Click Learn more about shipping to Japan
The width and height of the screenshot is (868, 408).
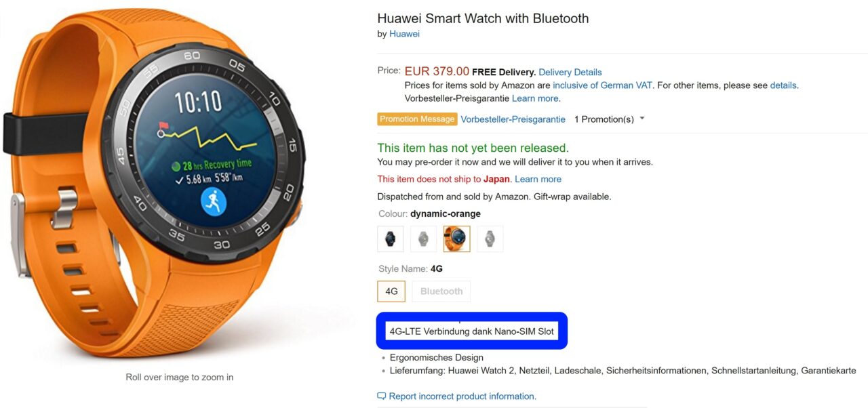pos(538,179)
